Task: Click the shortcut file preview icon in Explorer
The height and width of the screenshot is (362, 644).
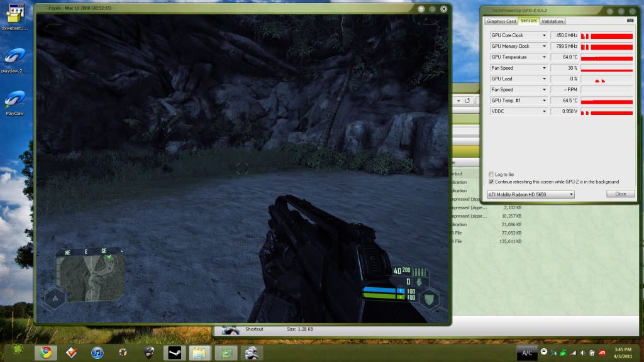Action: tap(230, 331)
